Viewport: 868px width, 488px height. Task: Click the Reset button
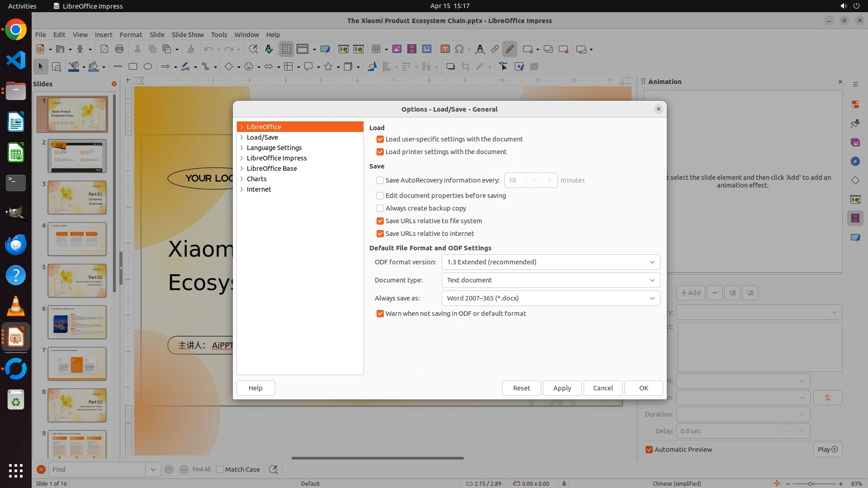[521, 388]
